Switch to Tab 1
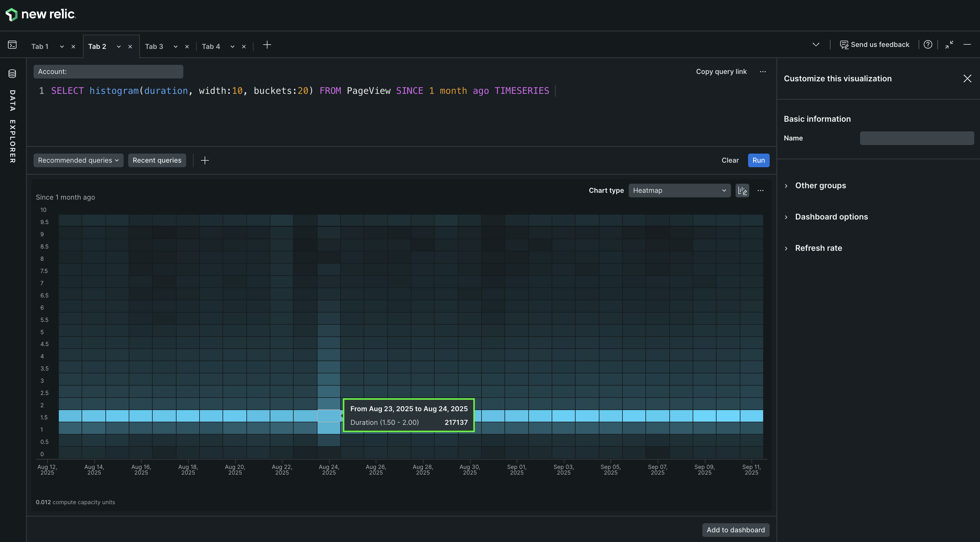The height and width of the screenshot is (542, 980). [x=40, y=46]
